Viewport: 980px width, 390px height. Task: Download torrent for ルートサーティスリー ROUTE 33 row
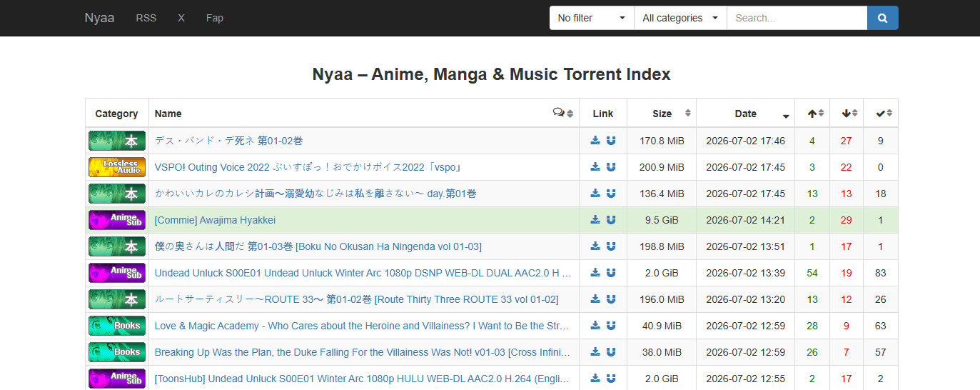pyautogui.click(x=595, y=299)
